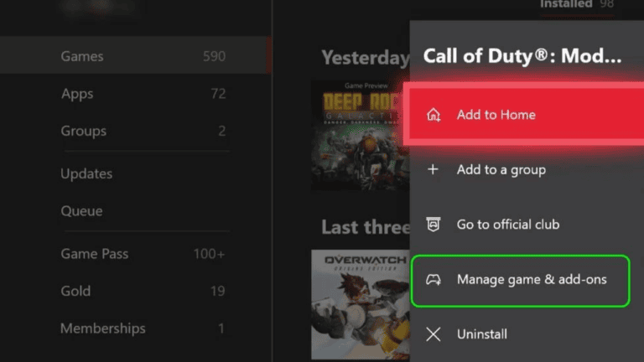Image resolution: width=644 pixels, height=362 pixels.
Task: Click the Call of Duty menu title
Action: [x=522, y=56]
